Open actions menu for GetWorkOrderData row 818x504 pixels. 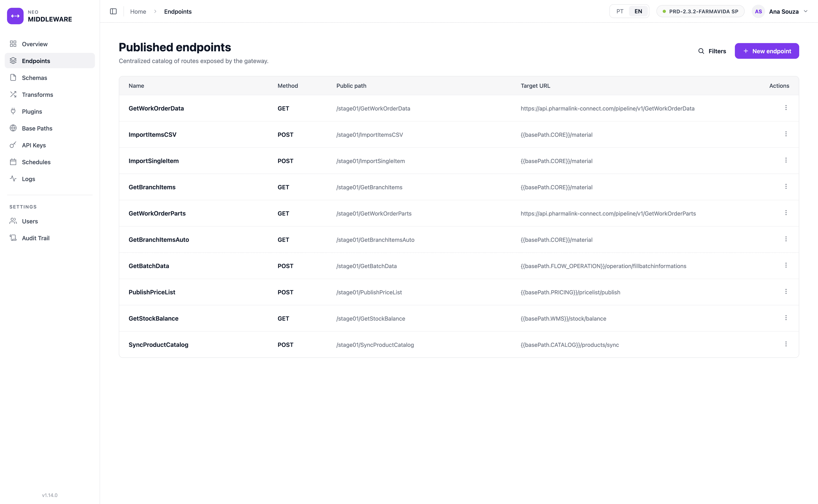point(786,108)
